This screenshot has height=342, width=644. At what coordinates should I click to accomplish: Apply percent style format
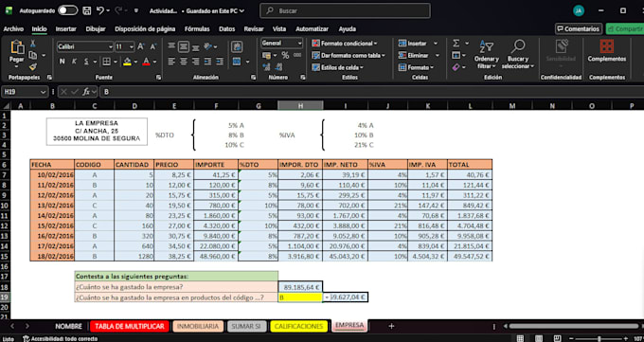pos(285,55)
